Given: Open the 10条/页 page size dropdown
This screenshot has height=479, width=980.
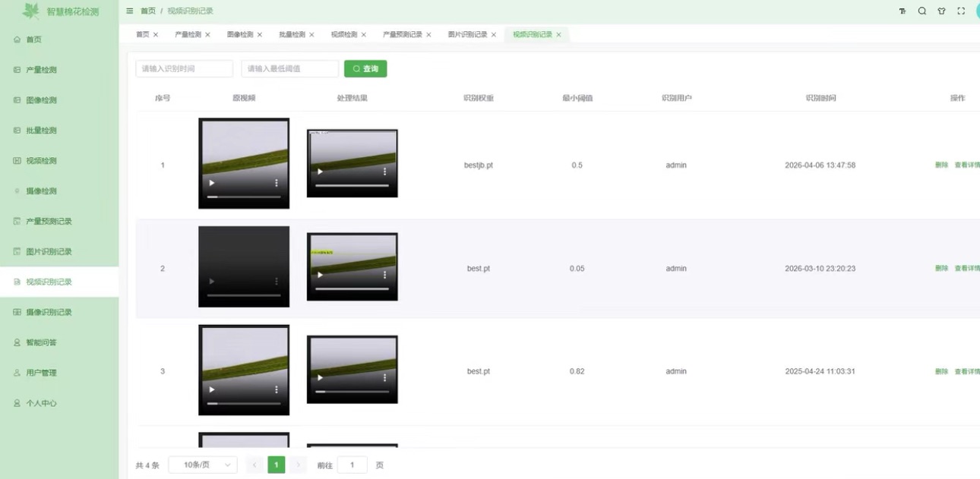Looking at the screenshot, I should [203, 465].
